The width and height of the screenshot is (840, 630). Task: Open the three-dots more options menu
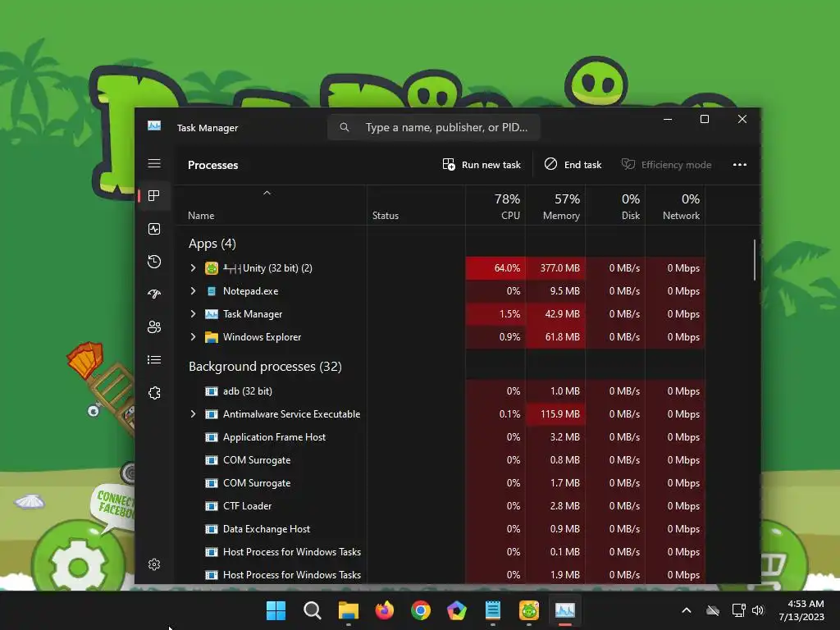740,164
